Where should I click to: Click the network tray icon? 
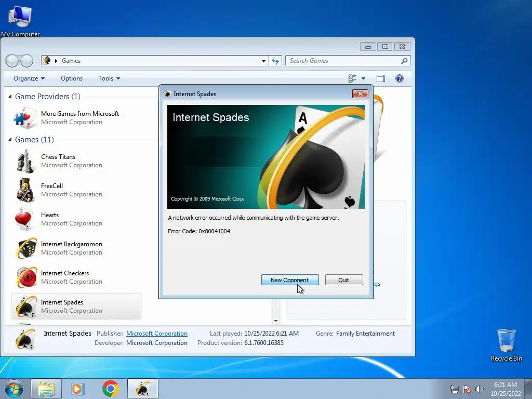tap(454, 389)
